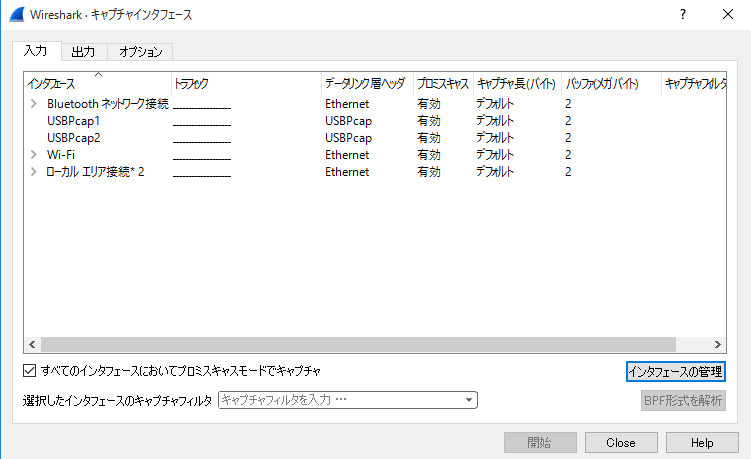The image size is (751, 459).
Task: Click the インタフェースの管理 button
Action: [x=676, y=372]
